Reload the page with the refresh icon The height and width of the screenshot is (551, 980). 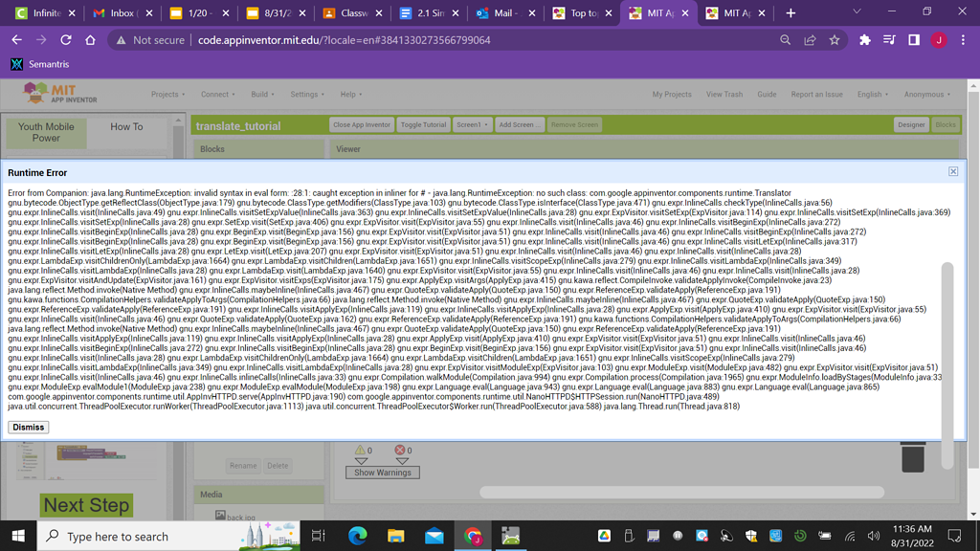point(65,41)
